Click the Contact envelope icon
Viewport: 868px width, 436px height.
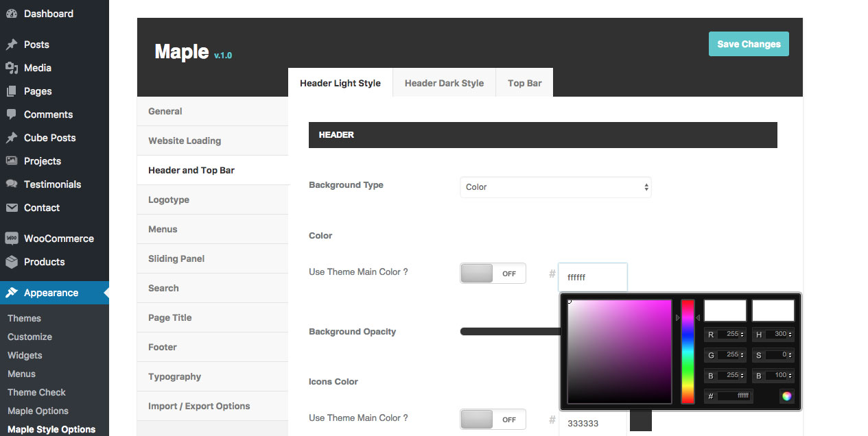coord(12,208)
